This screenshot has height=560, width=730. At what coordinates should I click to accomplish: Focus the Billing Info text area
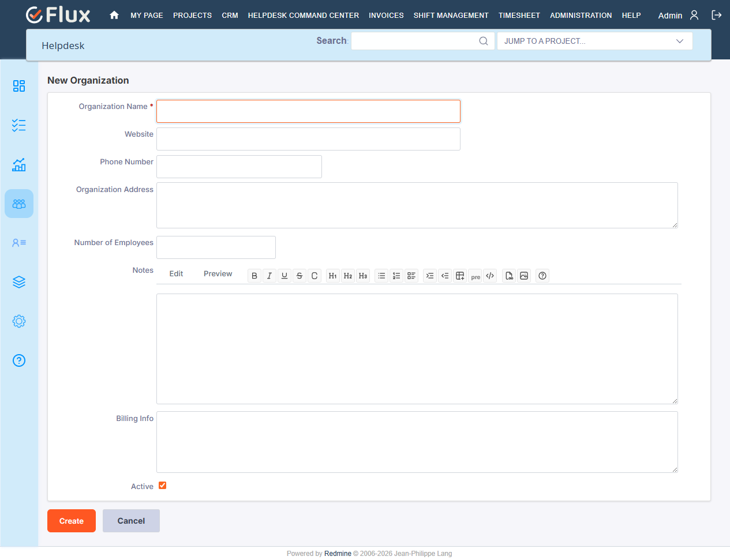pyautogui.click(x=417, y=442)
